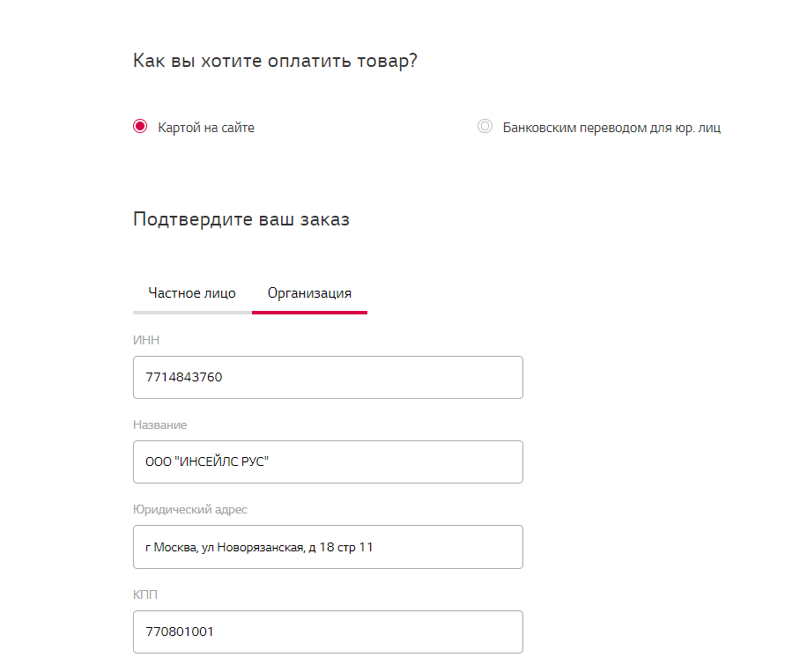Focus the ИНН input field
The width and height of the screenshot is (807, 672).
(328, 377)
